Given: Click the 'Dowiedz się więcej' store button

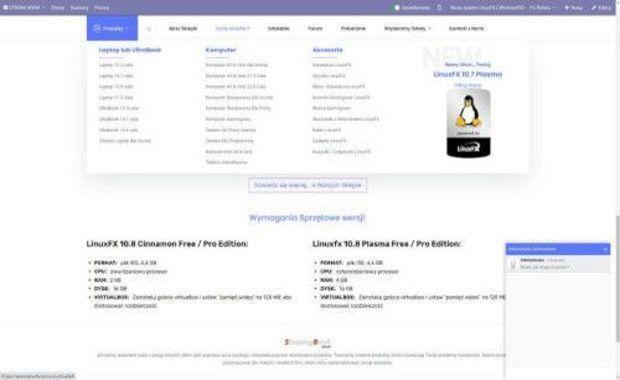Looking at the screenshot, I should [x=308, y=185].
